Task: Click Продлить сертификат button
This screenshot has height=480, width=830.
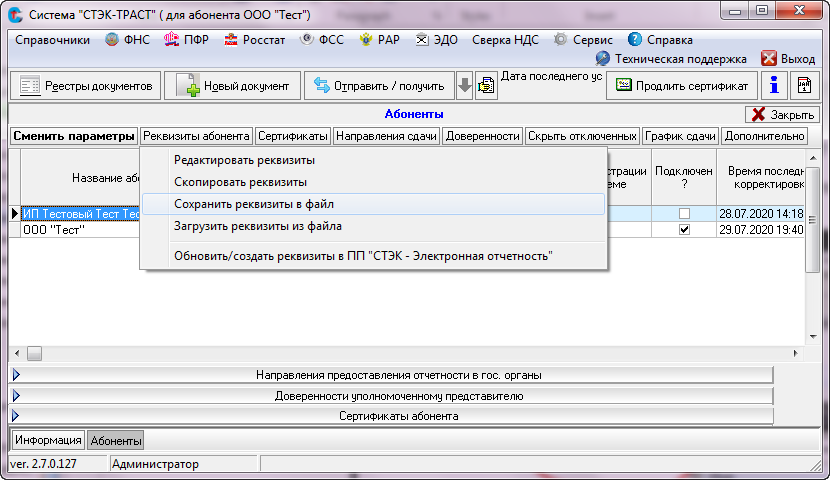Action: pyautogui.click(x=682, y=86)
